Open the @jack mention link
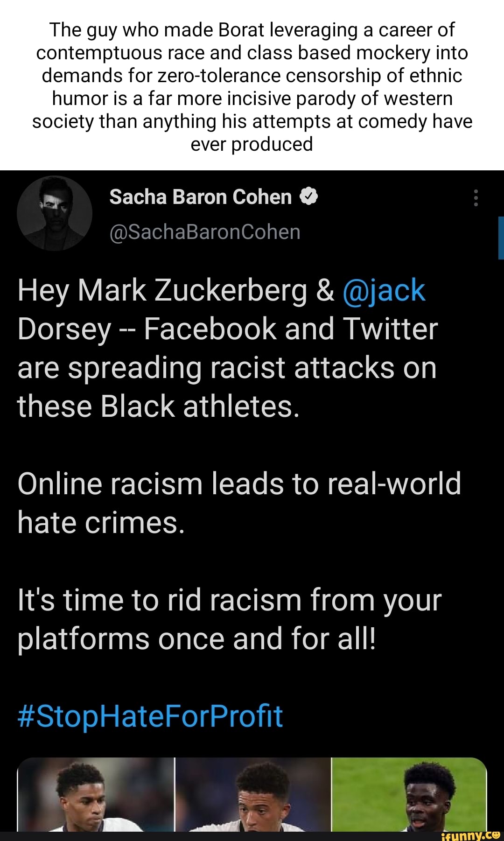The height and width of the screenshot is (841, 504). (384, 290)
